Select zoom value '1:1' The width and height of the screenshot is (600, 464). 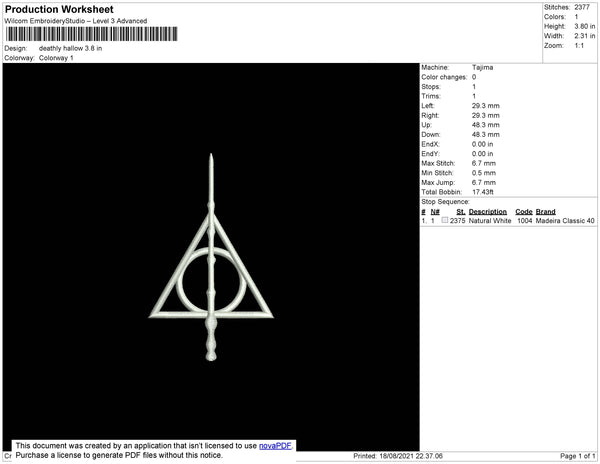tap(579, 46)
